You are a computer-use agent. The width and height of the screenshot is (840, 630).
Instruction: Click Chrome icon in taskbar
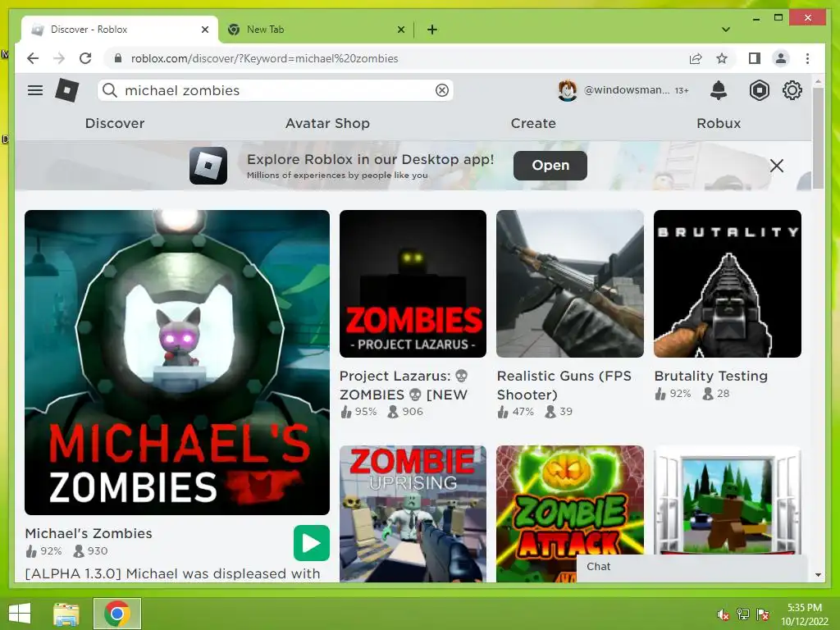[117, 614]
